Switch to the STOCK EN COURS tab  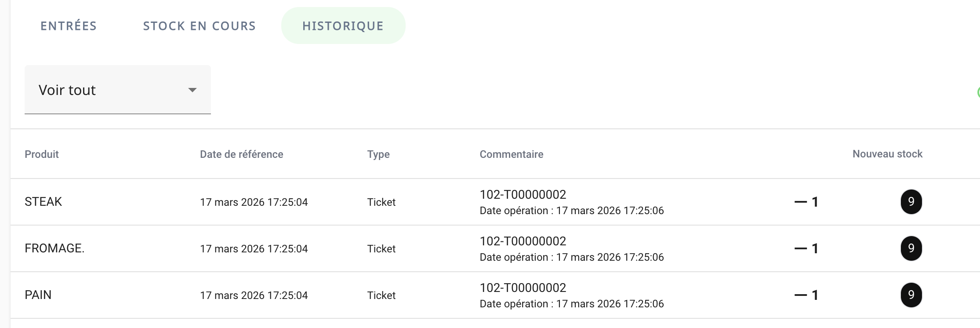coord(199,26)
